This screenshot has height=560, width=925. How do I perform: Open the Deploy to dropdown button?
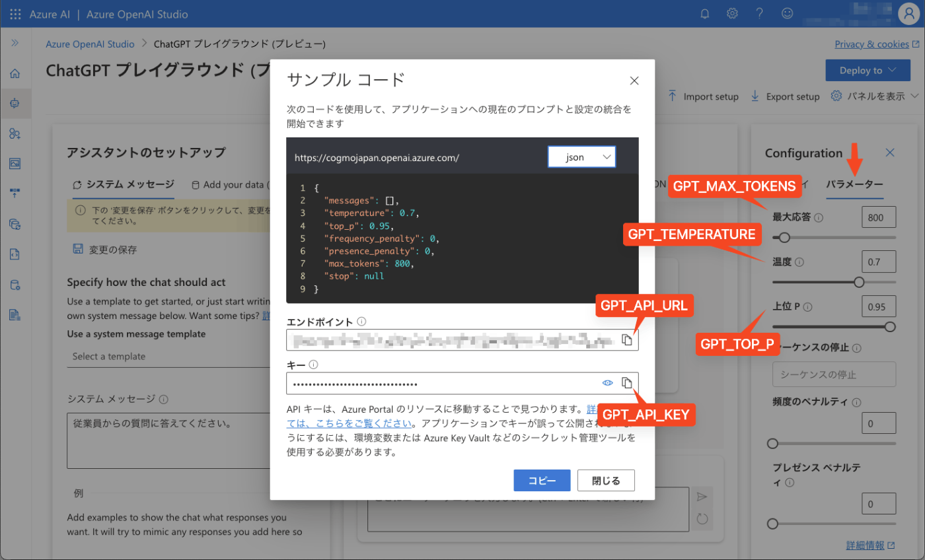(868, 71)
